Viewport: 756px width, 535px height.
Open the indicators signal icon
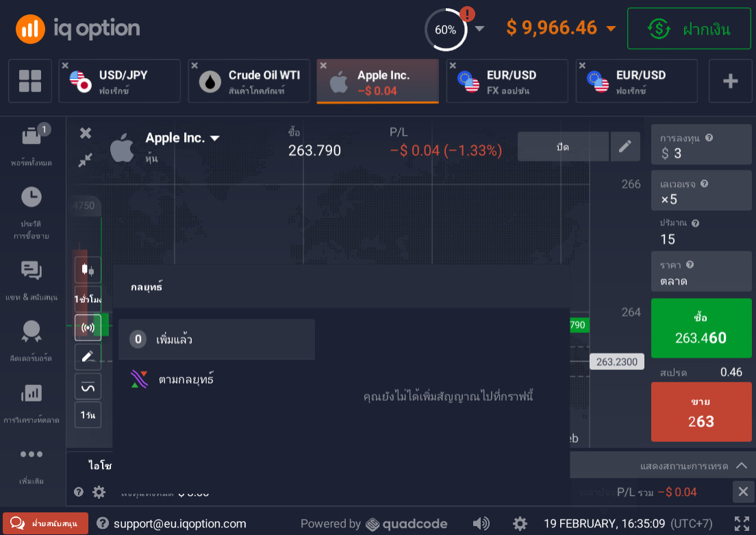coord(88,327)
